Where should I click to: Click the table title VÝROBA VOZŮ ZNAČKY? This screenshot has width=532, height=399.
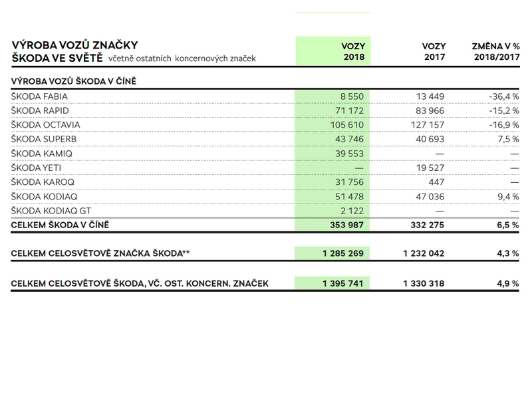(x=74, y=45)
